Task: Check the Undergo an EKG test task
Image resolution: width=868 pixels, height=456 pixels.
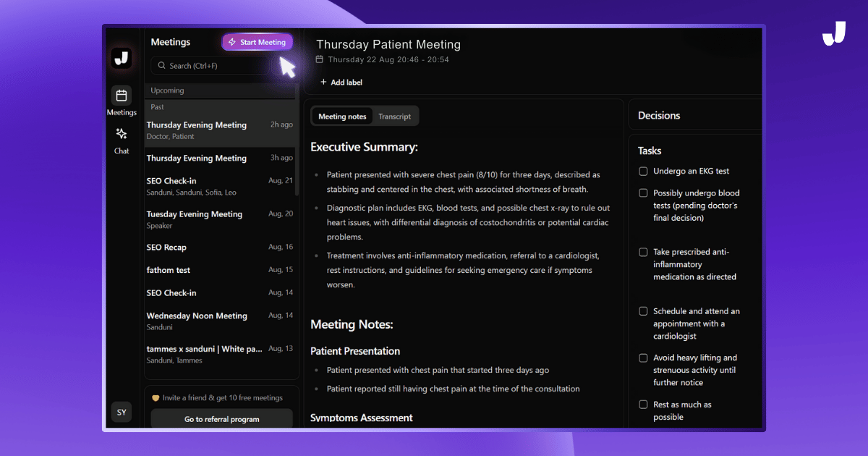Action: tap(643, 172)
